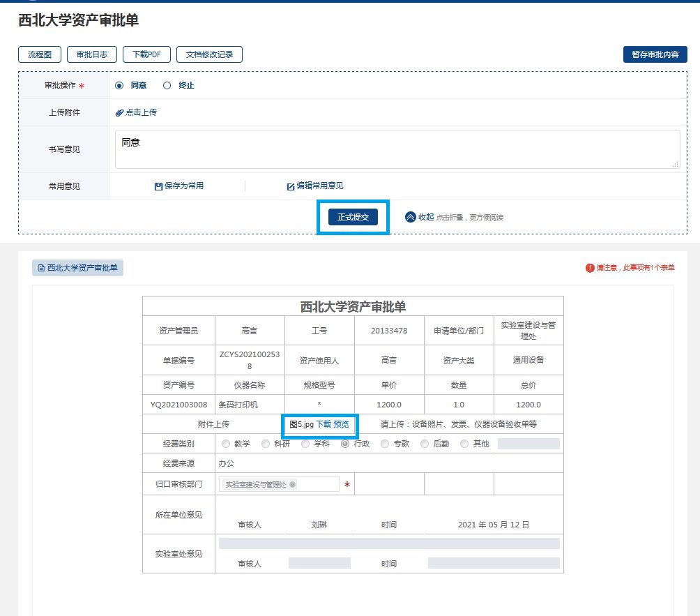Click the document icon on 西北大学资产审批单 tab
The width and height of the screenshot is (700, 616).
tap(41, 268)
